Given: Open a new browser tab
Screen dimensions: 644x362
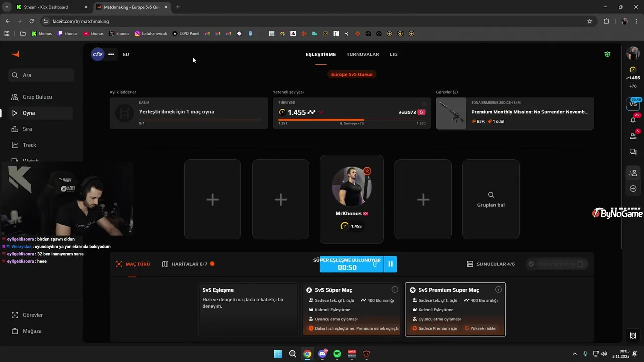Looking at the screenshot, I should (178, 7).
